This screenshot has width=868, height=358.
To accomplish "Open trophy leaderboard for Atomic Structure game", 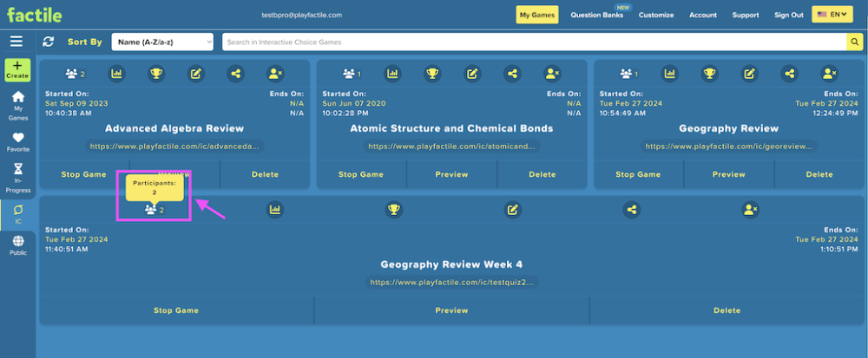I will pyautogui.click(x=432, y=73).
